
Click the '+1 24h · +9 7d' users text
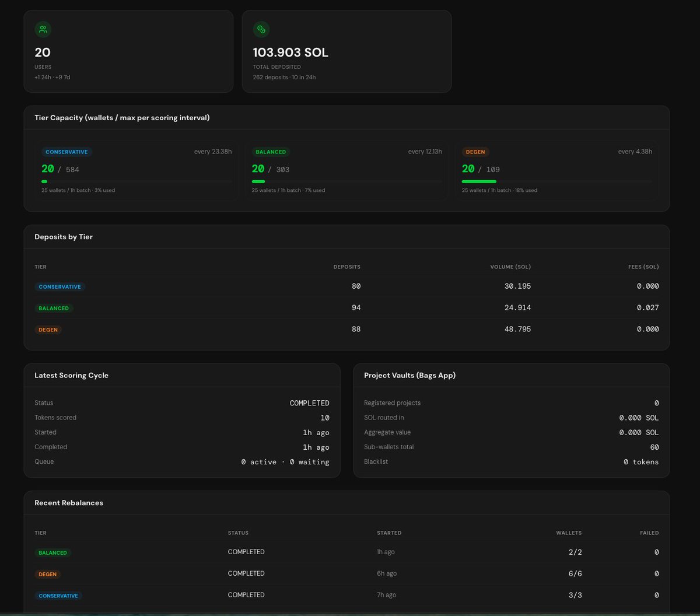pos(52,77)
